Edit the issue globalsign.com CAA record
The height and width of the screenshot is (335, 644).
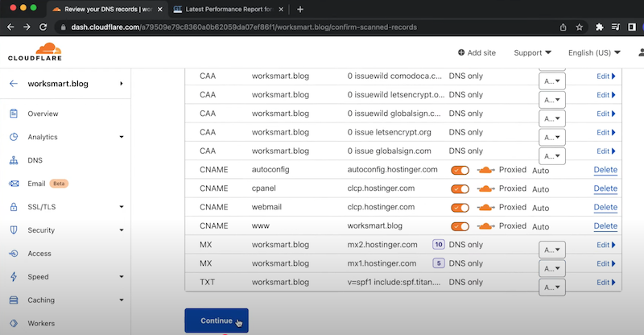[x=606, y=151]
